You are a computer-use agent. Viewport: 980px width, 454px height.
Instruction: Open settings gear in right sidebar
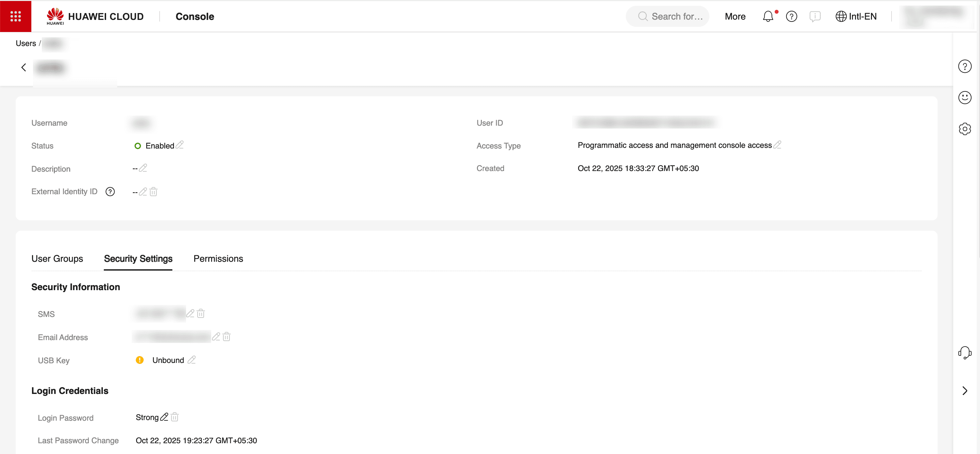click(x=965, y=129)
